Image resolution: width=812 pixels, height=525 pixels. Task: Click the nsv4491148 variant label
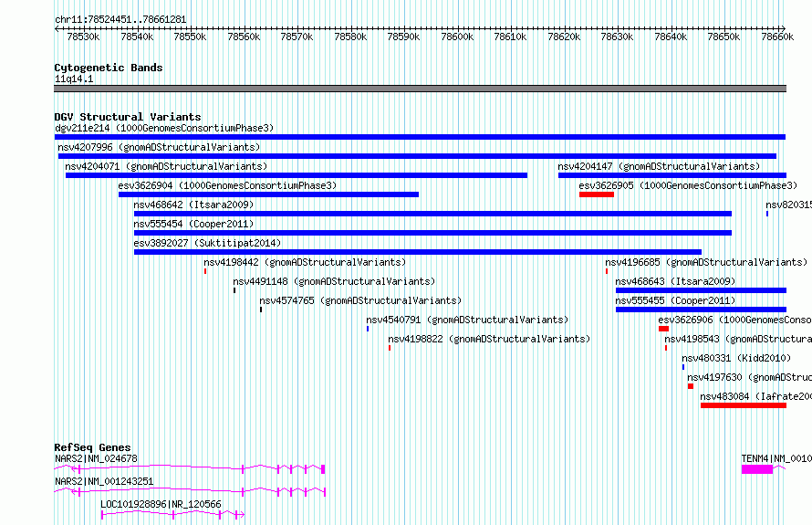(334, 281)
